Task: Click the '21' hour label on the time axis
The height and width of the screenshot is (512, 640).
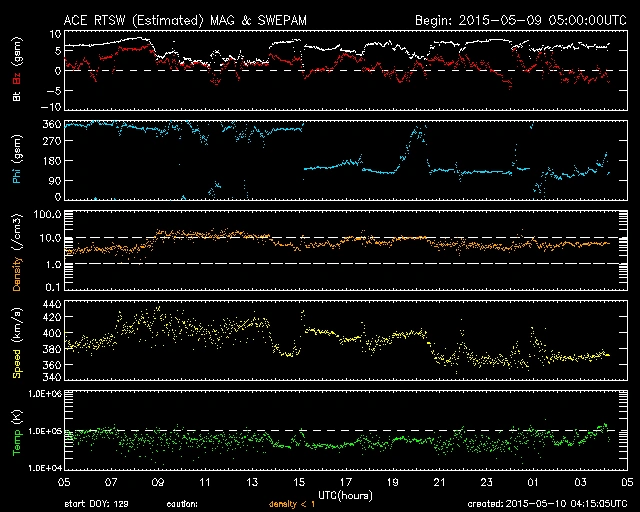Action: coord(440,483)
